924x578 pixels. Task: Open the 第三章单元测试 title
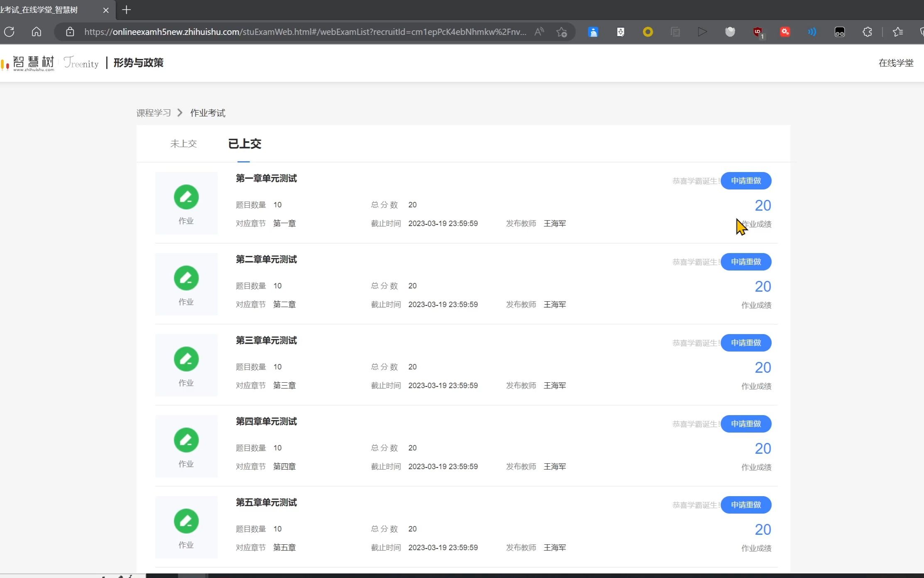click(x=266, y=340)
